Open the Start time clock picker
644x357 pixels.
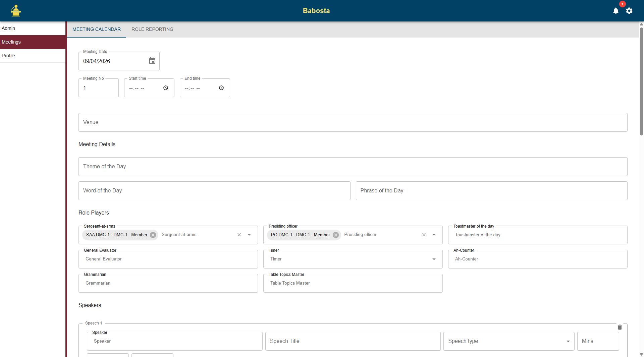pyautogui.click(x=166, y=88)
